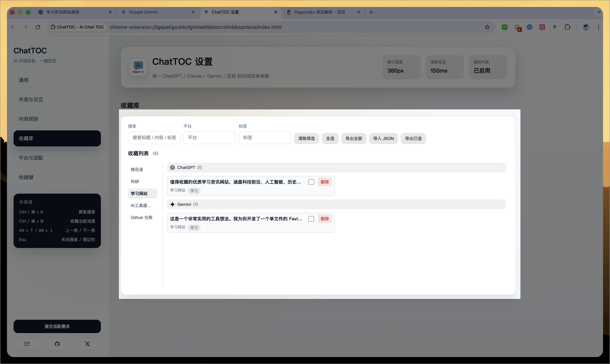Viewport: 610px width, 364px height.
Task: Open the 标签 filter combo box
Action: point(265,138)
